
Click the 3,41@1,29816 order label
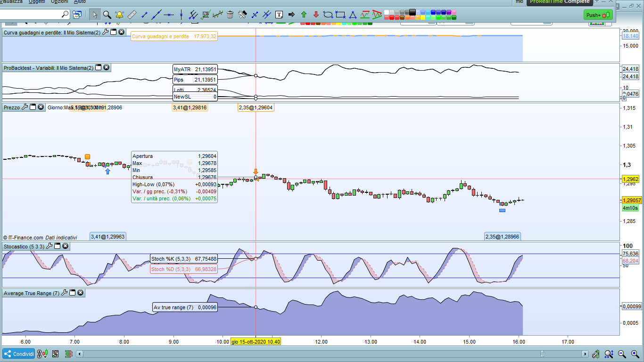pos(190,107)
